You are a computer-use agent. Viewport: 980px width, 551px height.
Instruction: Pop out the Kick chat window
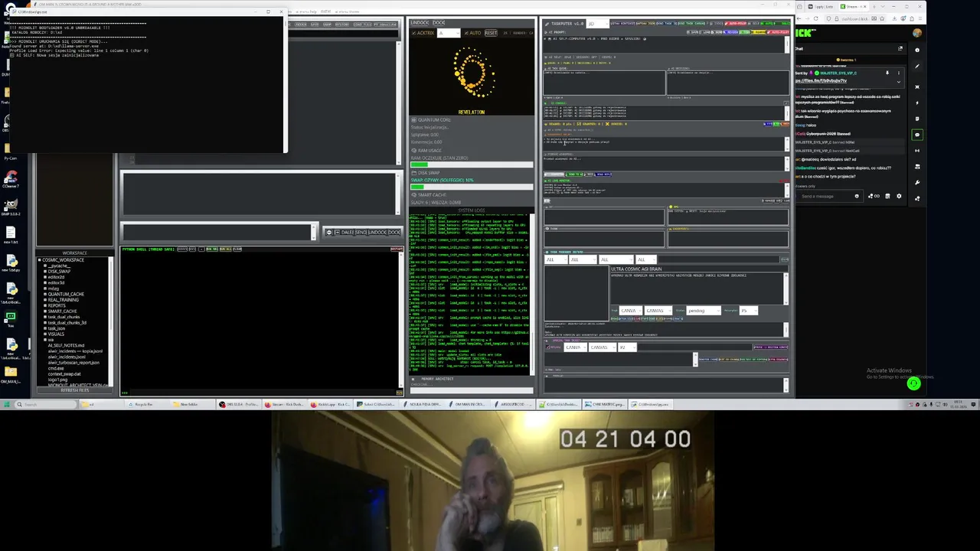(900, 48)
